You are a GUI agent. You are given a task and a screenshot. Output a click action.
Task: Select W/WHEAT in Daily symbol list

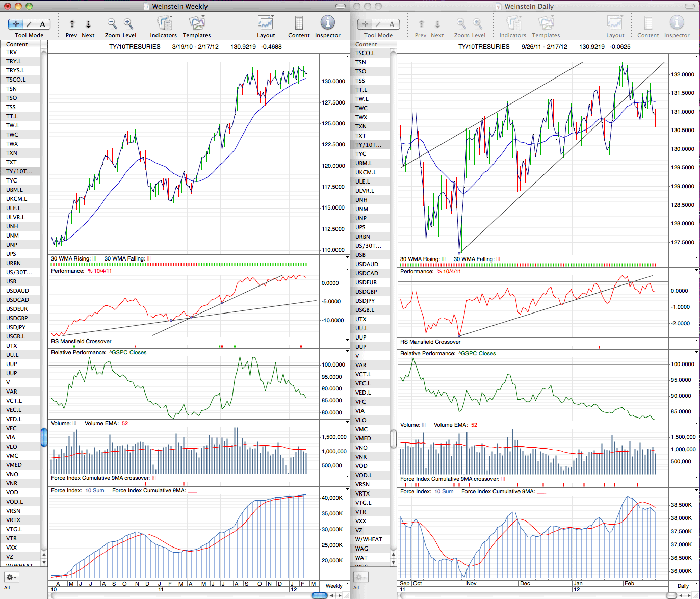[x=370, y=539]
